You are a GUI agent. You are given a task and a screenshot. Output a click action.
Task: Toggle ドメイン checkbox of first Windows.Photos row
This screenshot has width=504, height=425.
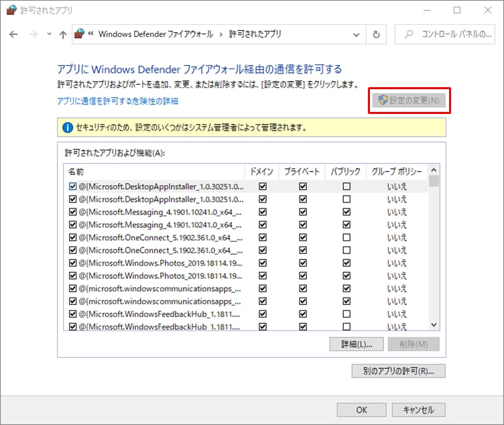[263, 263]
